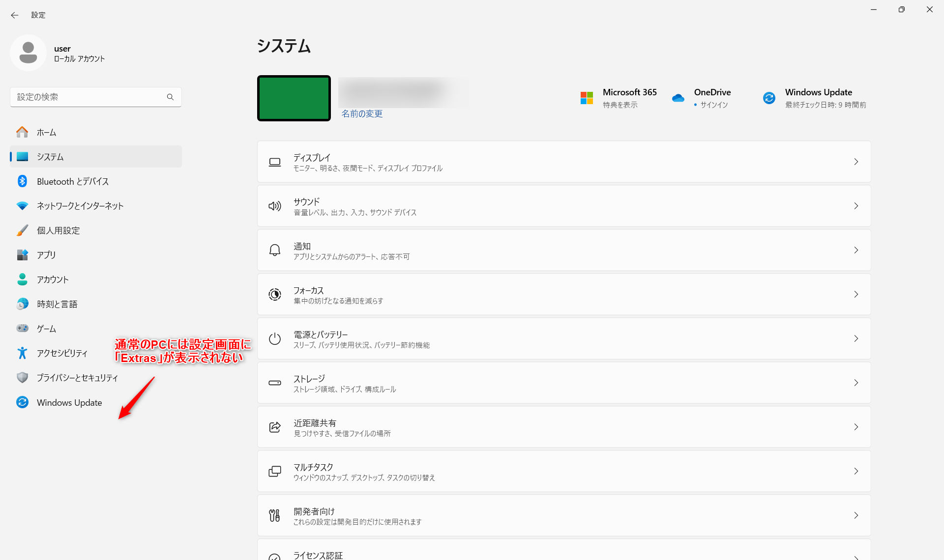This screenshot has height=560, width=944.
Task: Expand the ストレージ row chevron
Action: [856, 383]
